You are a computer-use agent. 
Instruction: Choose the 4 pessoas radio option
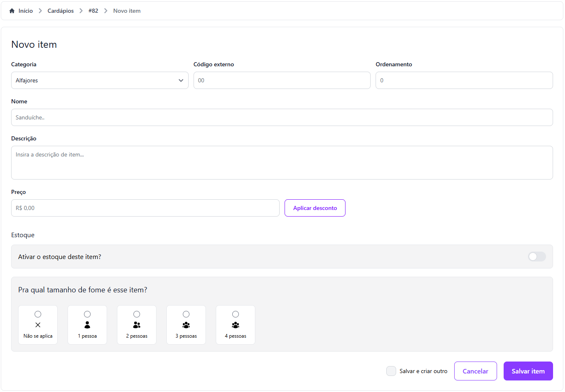[236, 314]
